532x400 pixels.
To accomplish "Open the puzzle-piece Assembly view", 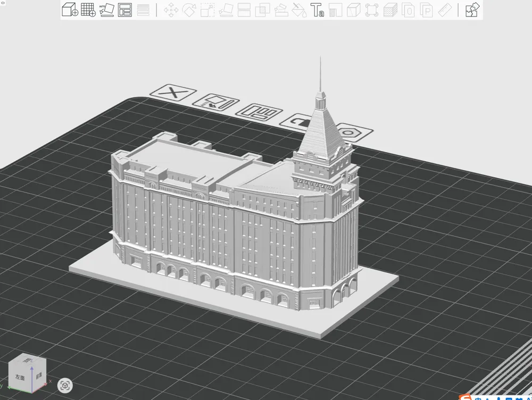I will [x=472, y=10].
